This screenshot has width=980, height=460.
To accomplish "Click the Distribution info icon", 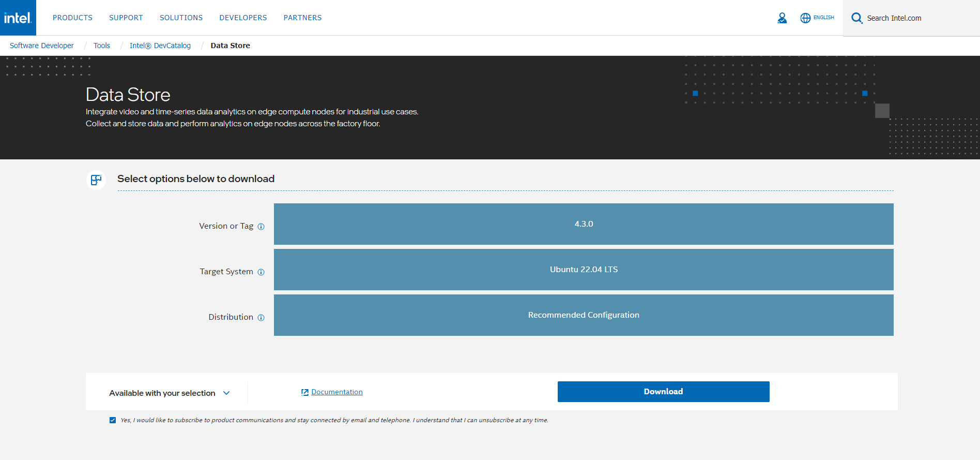I will coord(261,318).
